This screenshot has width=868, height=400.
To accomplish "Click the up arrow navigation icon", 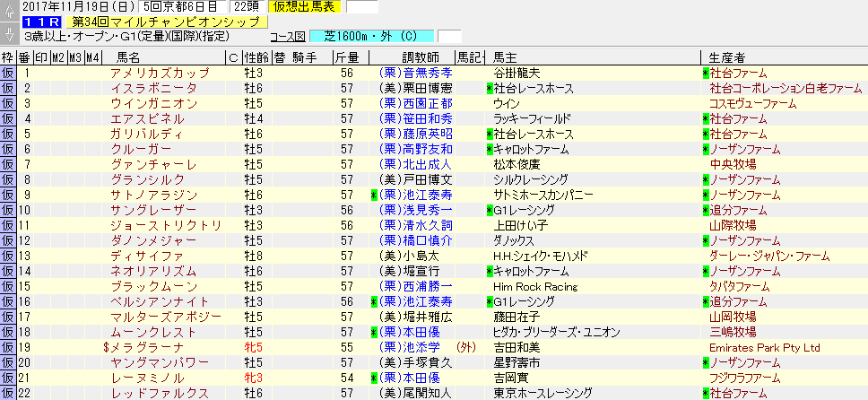I will coord(8,11).
